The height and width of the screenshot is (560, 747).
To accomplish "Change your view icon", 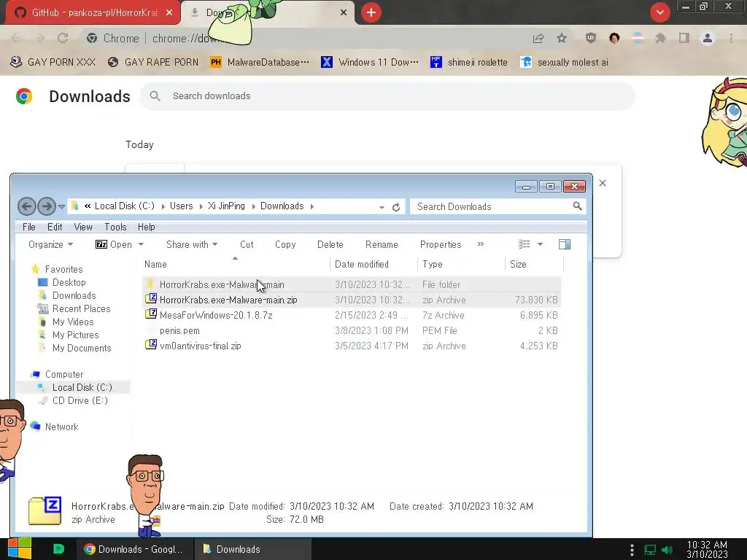I will coord(524,244).
